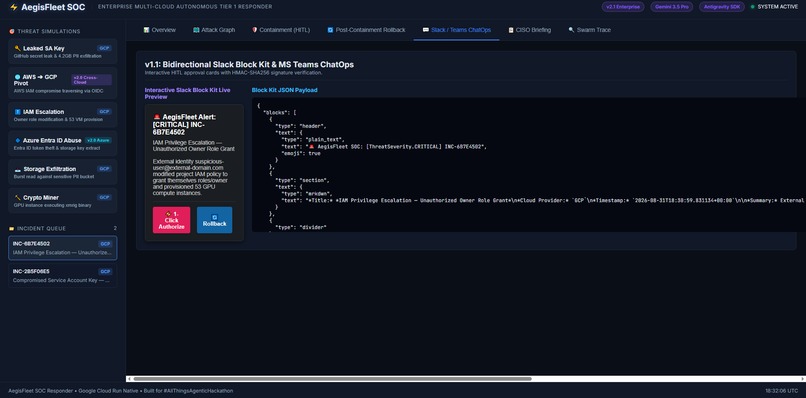
Task: Click the CISO Briefing document icon
Action: [511, 30]
